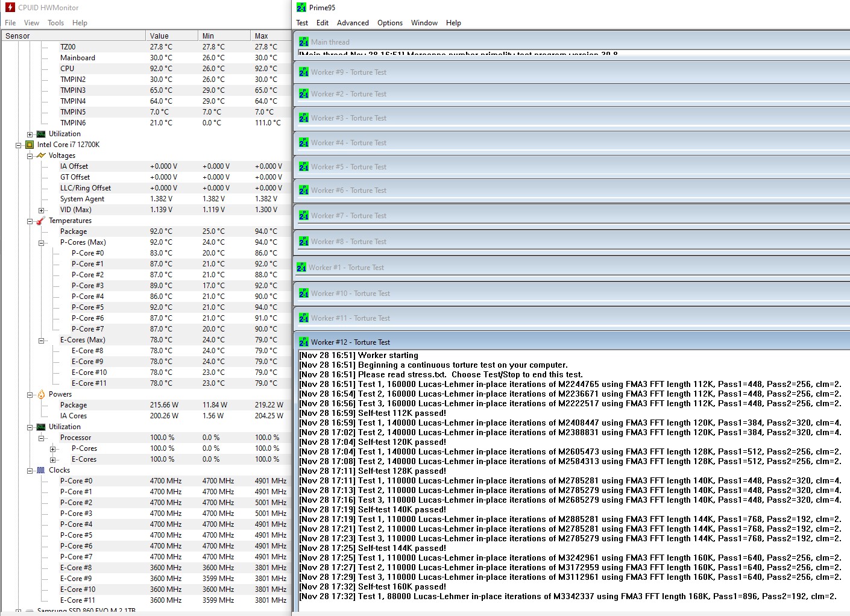Open the Prime95 Edit menu

point(323,23)
